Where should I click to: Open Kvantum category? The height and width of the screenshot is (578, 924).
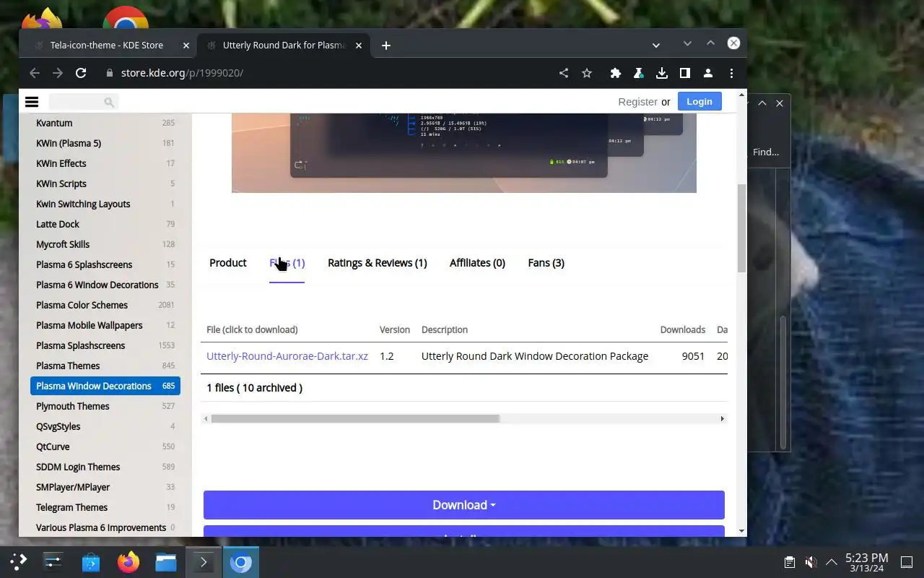tap(54, 123)
